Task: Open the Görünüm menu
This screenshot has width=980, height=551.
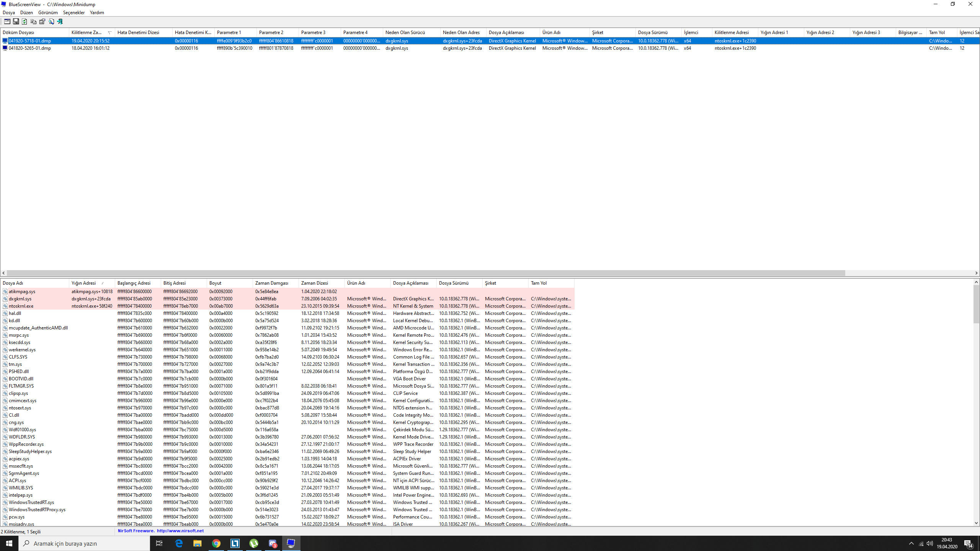Action: coord(47,12)
